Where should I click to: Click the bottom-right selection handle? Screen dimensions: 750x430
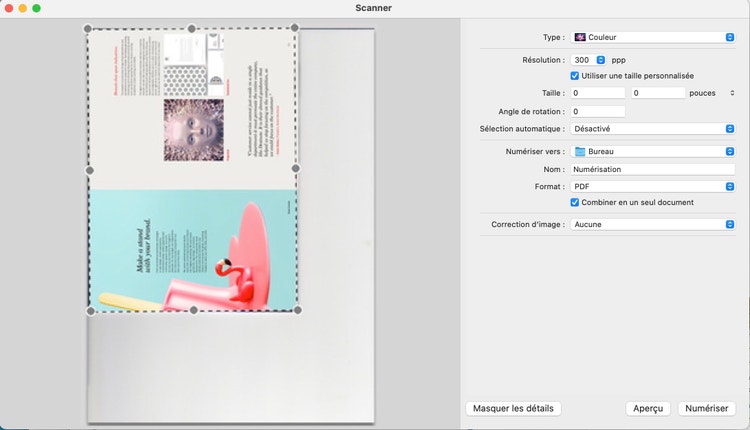298,310
